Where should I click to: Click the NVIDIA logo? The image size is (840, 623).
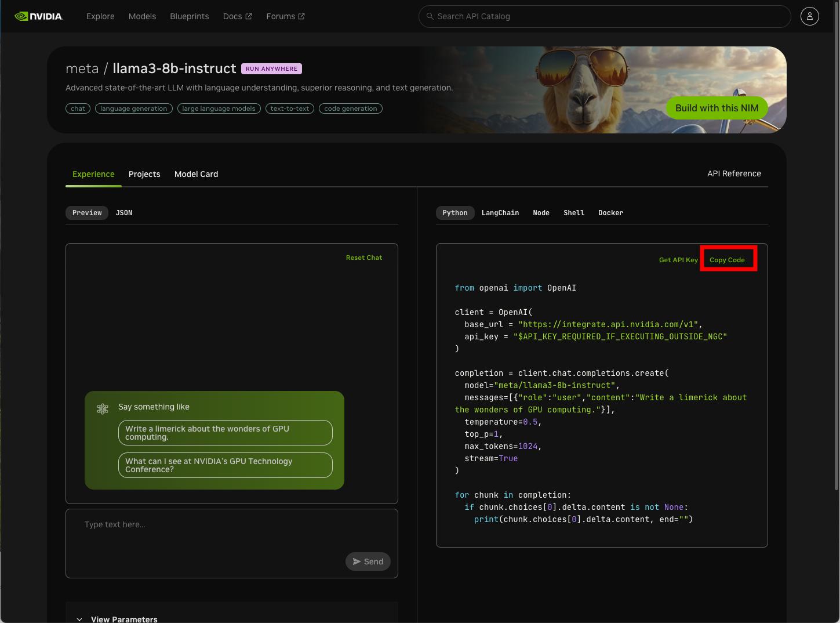click(x=38, y=16)
